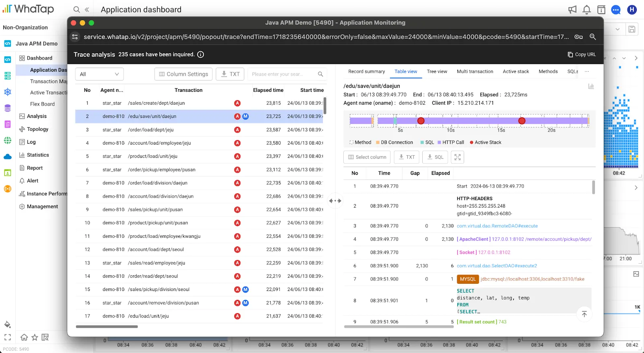Image resolution: width=644 pixels, height=353 pixels.
Task: Collapse sidebar with the double chevron icon
Action: click(87, 9)
